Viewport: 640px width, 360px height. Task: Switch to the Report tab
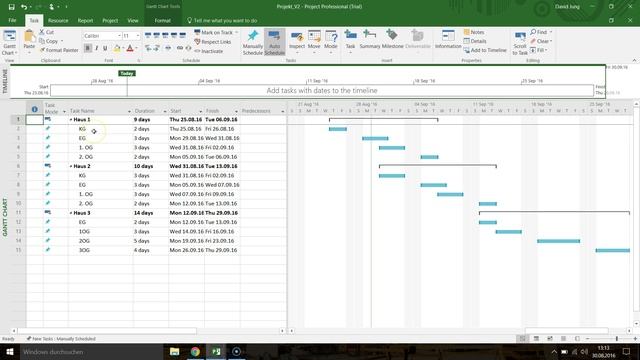(x=85, y=20)
